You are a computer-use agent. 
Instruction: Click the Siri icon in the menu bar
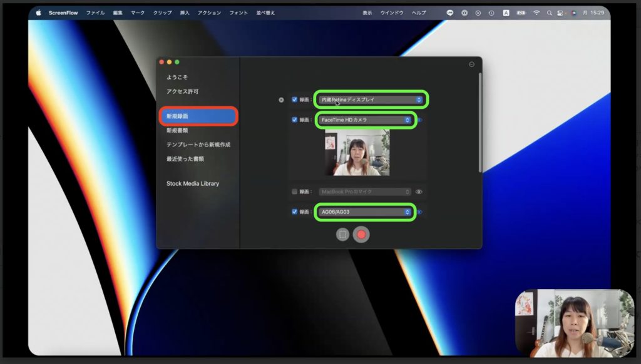tap(573, 13)
